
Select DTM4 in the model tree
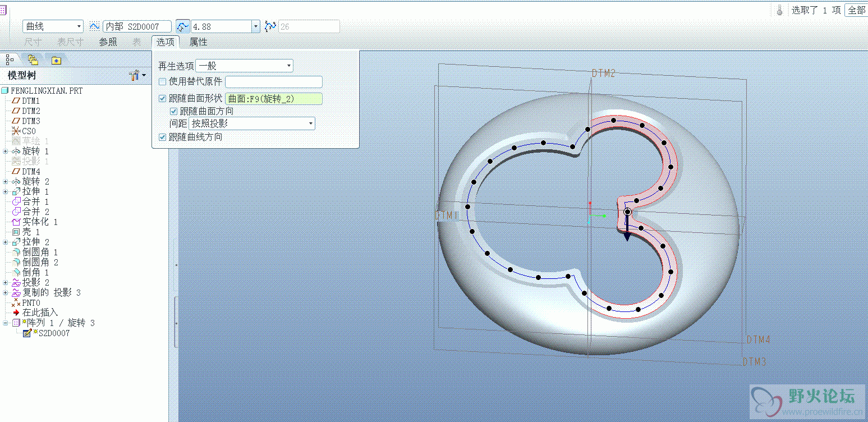click(x=31, y=172)
